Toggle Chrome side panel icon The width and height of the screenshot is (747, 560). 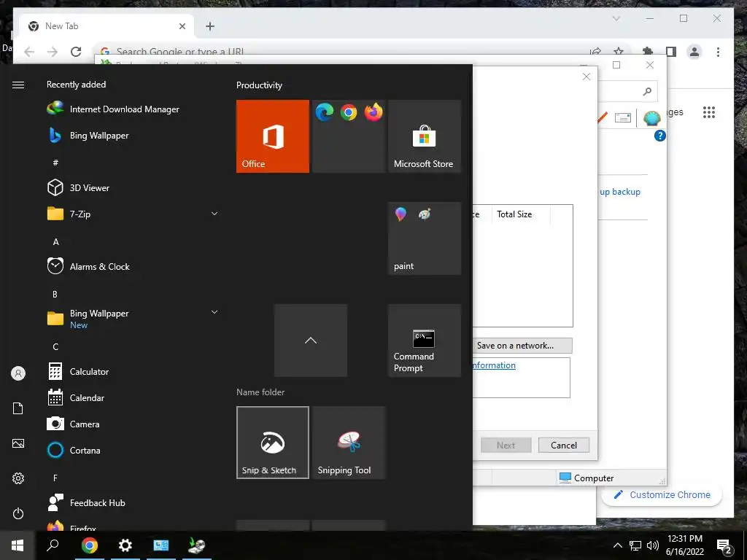671,52
